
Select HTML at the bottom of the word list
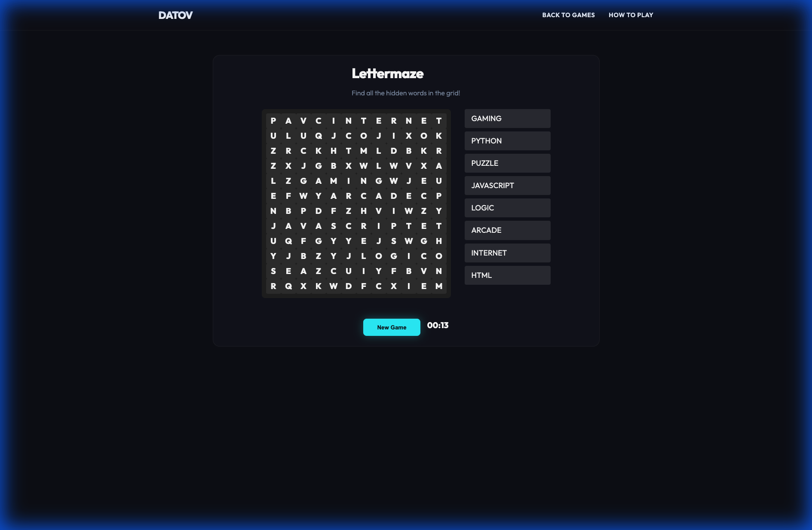click(507, 275)
